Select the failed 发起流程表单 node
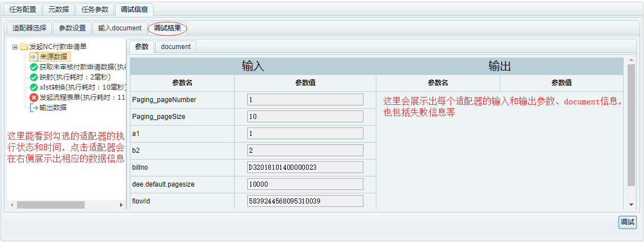 82,98
